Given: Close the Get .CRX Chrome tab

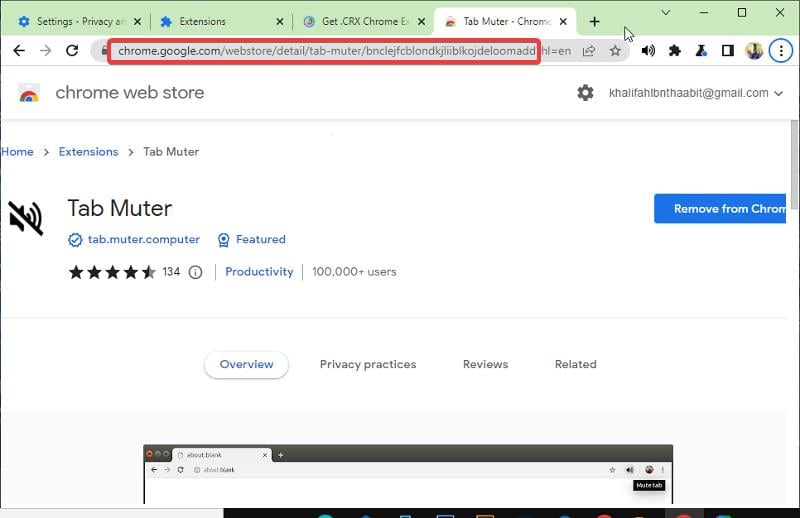Looking at the screenshot, I should pyautogui.click(x=421, y=21).
